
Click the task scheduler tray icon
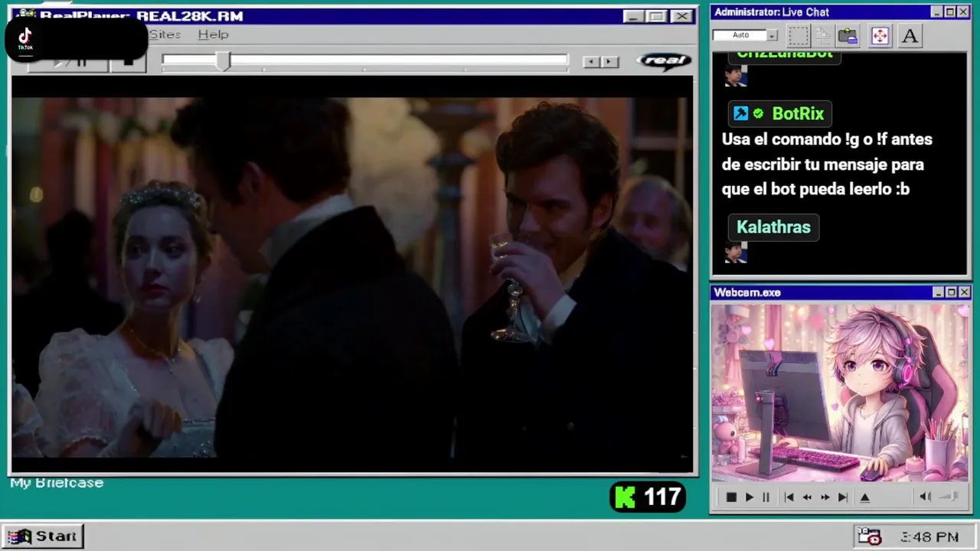coord(869,536)
